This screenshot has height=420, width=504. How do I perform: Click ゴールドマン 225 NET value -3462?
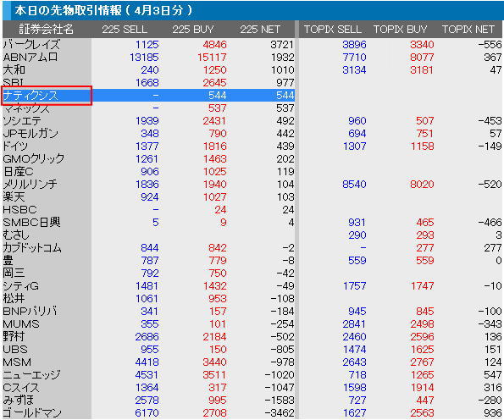pyautogui.click(x=280, y=413)
